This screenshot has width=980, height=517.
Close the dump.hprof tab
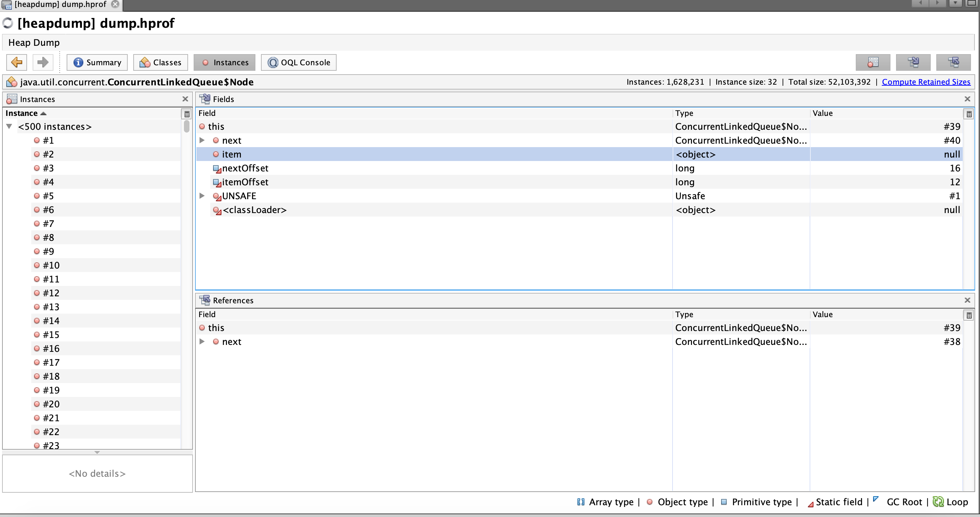click(115, 4)
